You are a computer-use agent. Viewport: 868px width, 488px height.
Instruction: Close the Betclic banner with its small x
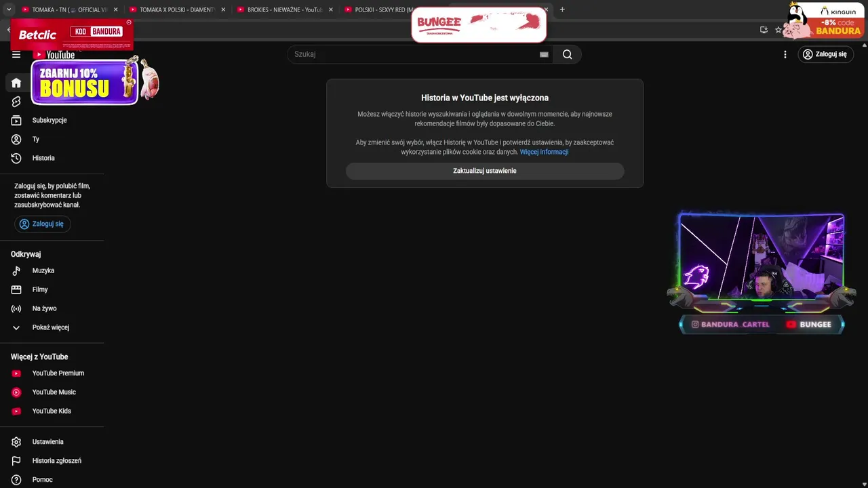[129, 22]
